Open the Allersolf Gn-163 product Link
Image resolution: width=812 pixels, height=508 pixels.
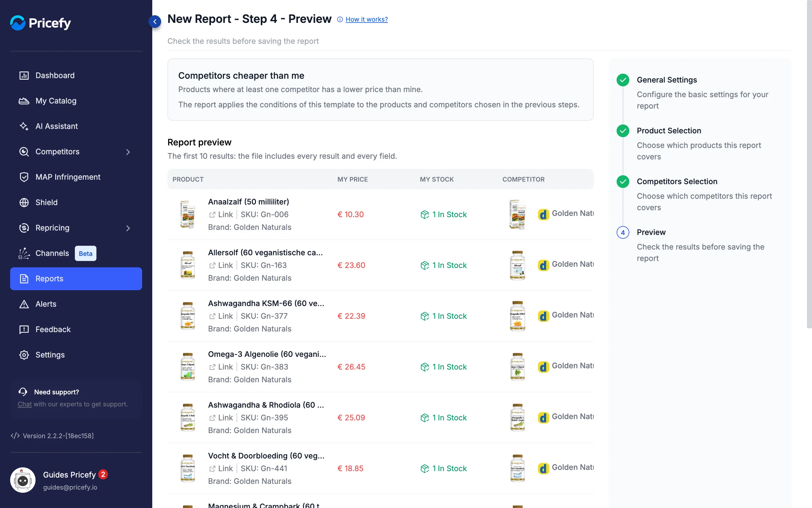(221, 265)
